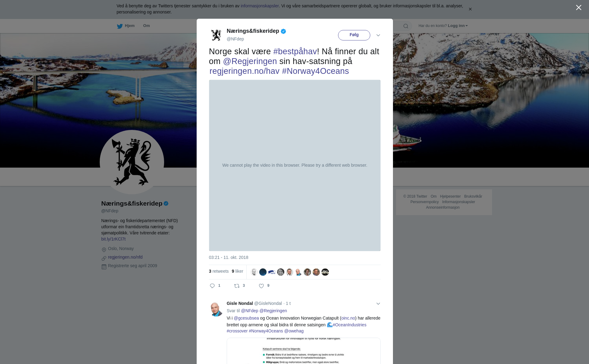589x364 pixels.
Task: Open the Logg inn dropdown
Action: coord(458,26)
